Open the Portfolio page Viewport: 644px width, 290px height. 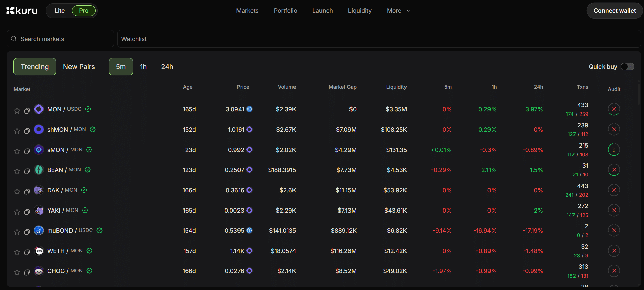coord(285,11)
